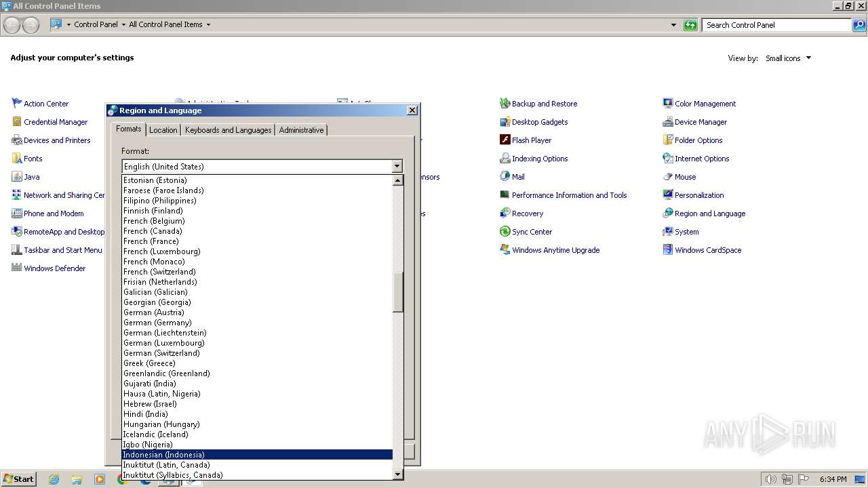Click the format list scroll up arrow
This screenshot has height=488, width=868.
point(398,180)
